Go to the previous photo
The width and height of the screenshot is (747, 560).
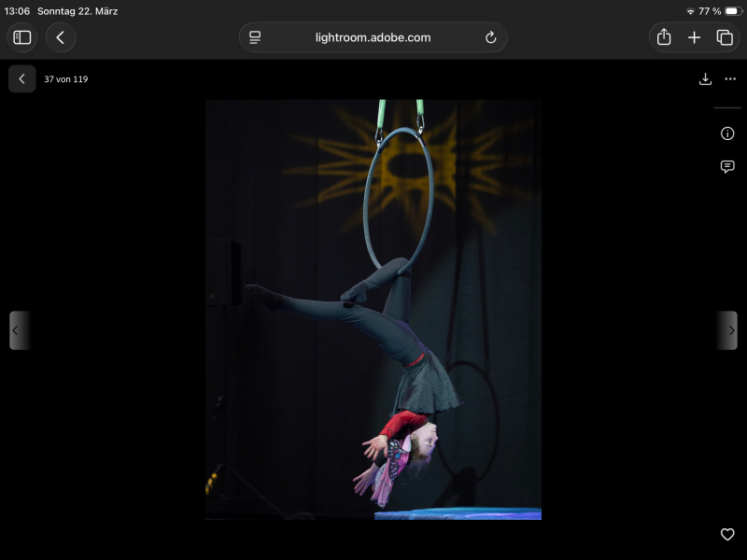pyautogui.click(x=20, y=330)
